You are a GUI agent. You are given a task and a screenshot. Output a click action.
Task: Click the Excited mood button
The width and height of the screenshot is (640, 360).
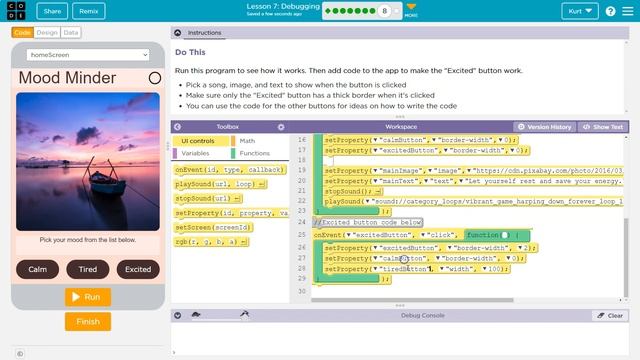click(x=138, y=269)
